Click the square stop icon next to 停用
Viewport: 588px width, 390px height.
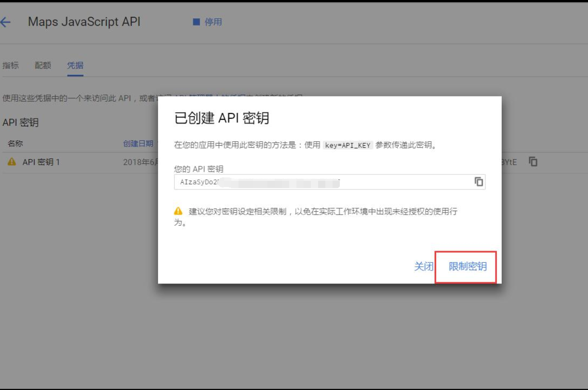click(196, 22)
